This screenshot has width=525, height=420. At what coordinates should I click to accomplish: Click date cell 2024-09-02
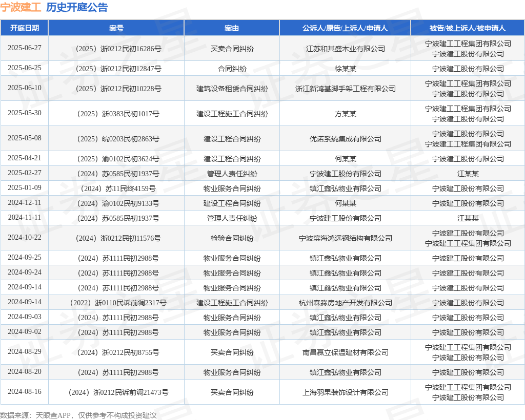click(25, 331)
